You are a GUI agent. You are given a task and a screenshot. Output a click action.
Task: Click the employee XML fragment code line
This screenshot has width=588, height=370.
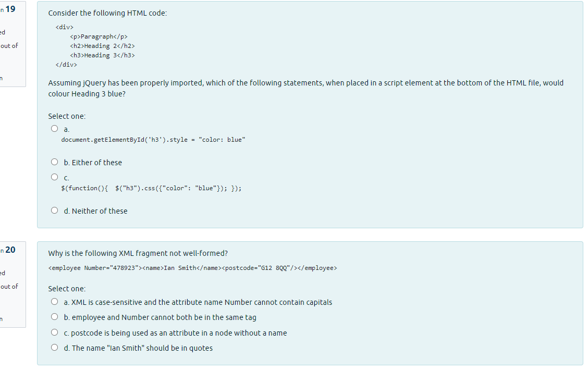(193, 268)
